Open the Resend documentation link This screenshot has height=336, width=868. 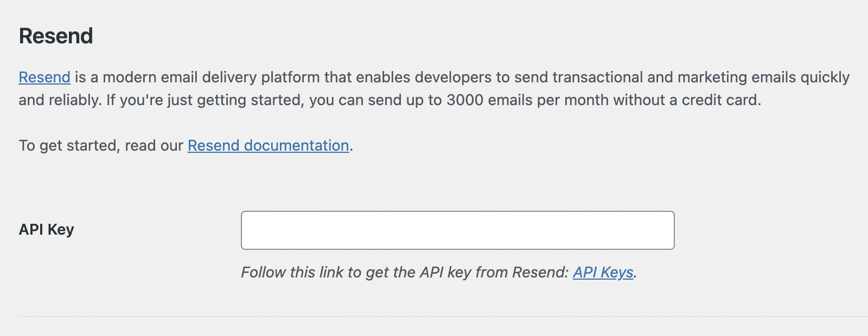pos(268,146)
